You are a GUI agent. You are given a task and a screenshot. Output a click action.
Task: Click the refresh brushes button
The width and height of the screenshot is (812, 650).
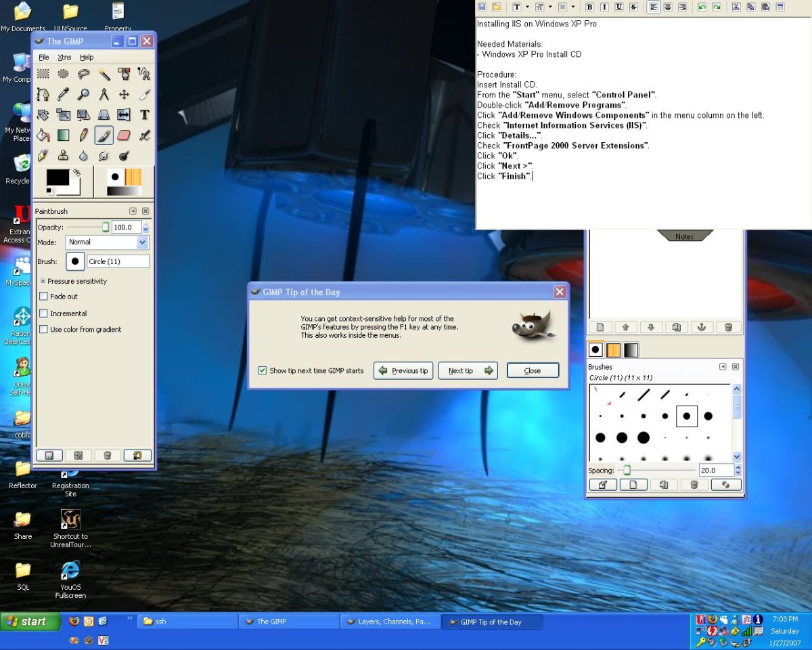725,485
